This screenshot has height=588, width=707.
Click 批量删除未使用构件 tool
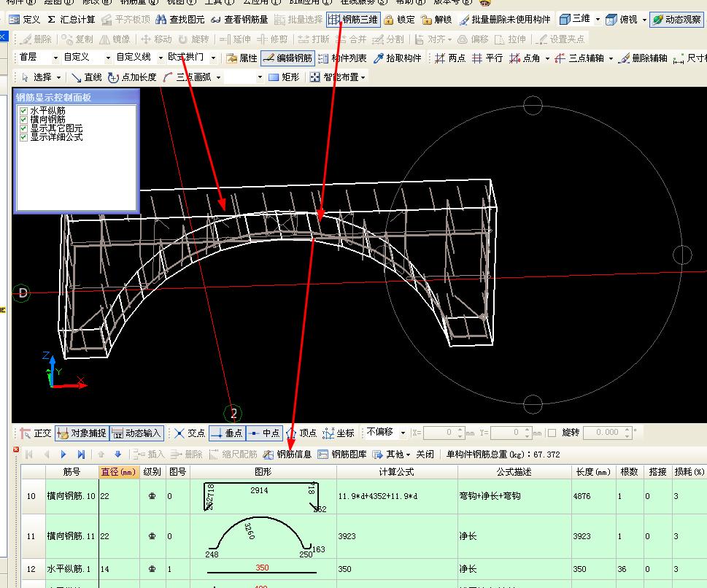point(505,20)
